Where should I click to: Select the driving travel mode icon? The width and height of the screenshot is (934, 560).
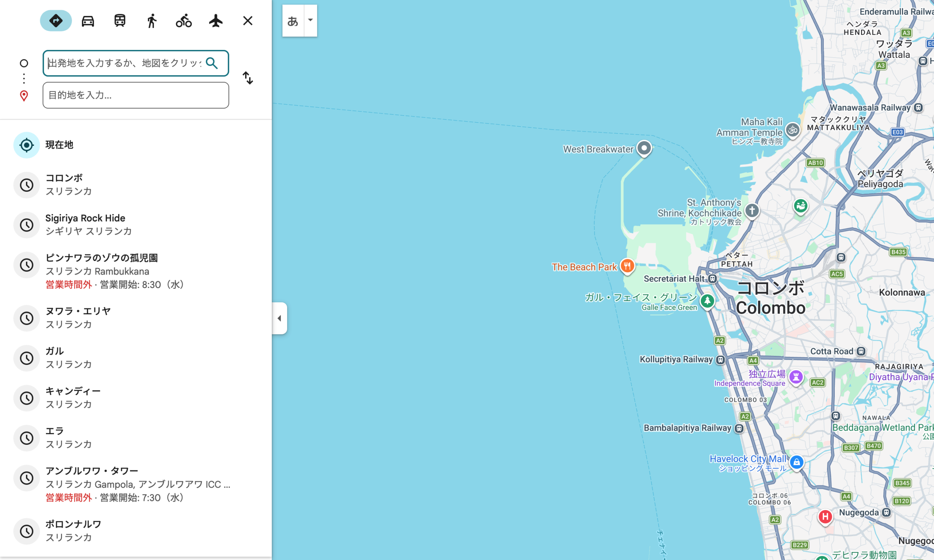pyautogui.click(x=88, y=21)
